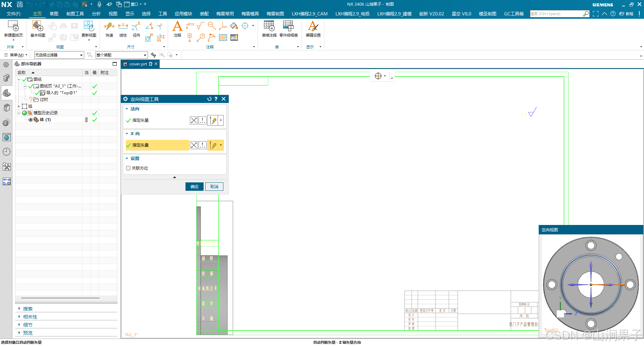Click the balloon symbol icon numbered 7
Image resolution: width=644 pixels, height=346 pixels.
(x=201, y=38)
